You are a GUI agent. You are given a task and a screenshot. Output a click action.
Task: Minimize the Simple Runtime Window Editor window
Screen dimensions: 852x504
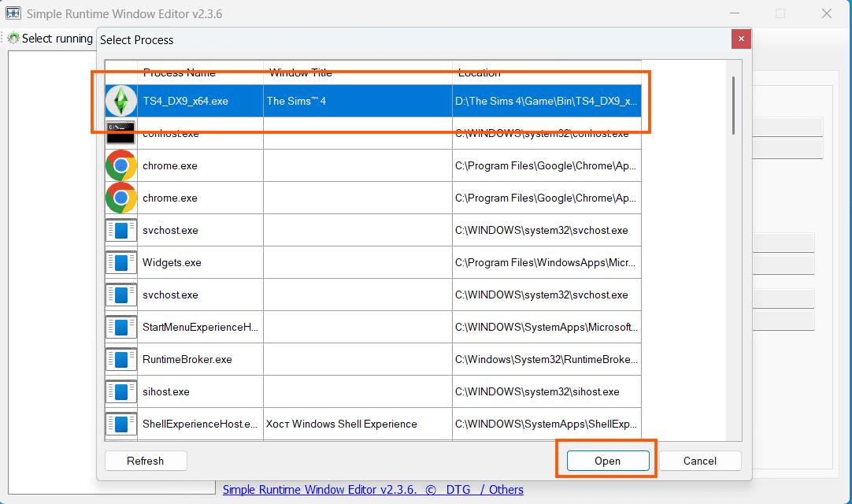coord(735,13)
